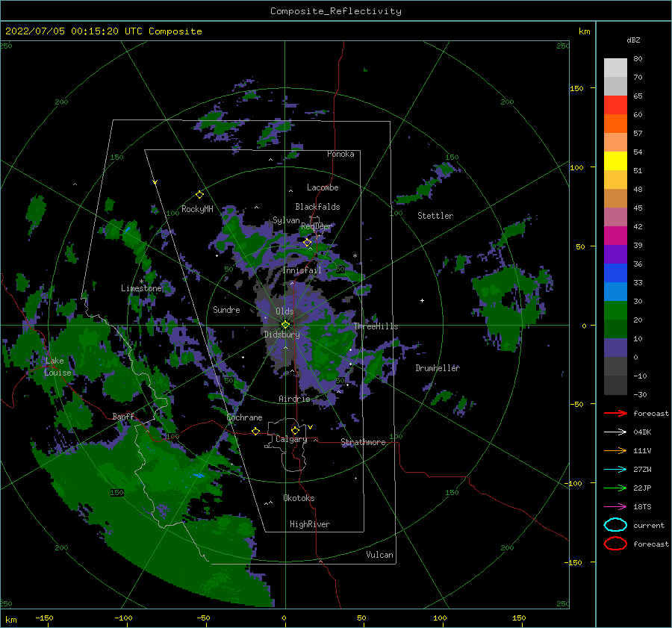Click the Ponoka town label
Image resolution: width=672 pixels, height=628 pixels.
pyautogui.click(x=340, y=154)
